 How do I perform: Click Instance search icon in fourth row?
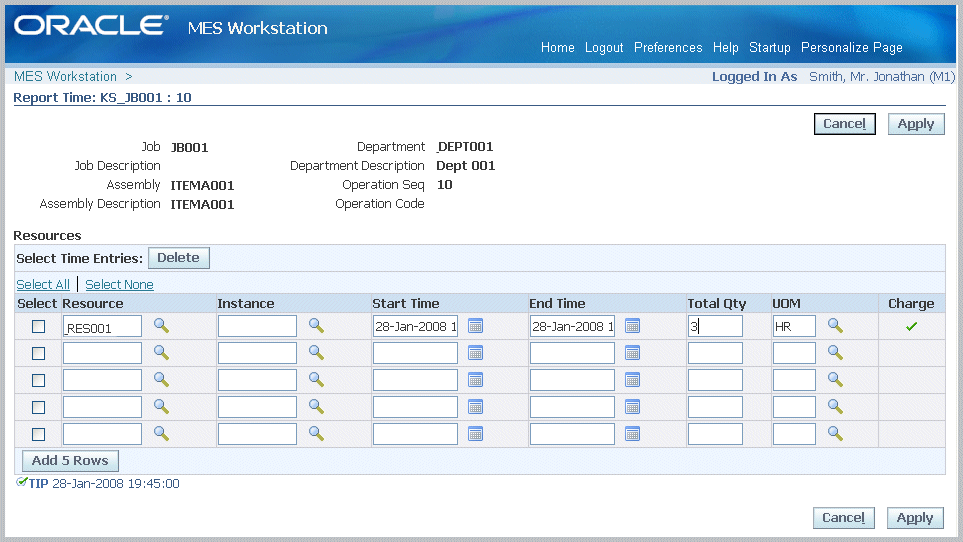click(316, 406)
